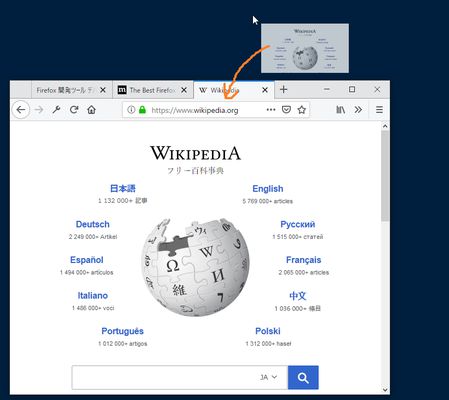This screenshot has width=449, height=400.
Task: Open 中文 Wikipedia link
Action: [x=298, y=296]
